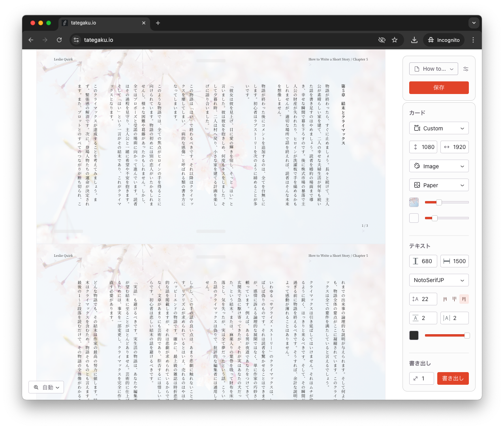Click the bookmark star in address bar
Viewport: 504px width, 429px height.
pyautogui.click(x=395, y=40)
